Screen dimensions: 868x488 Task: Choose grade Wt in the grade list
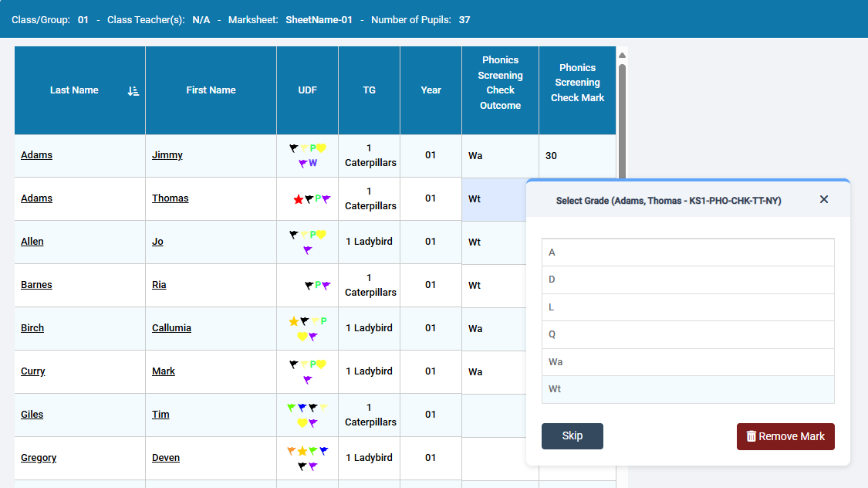[687, 389]
